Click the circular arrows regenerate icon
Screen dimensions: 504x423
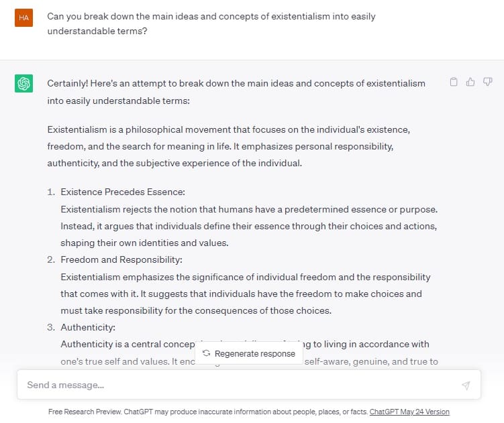click(x=206, y=353)
